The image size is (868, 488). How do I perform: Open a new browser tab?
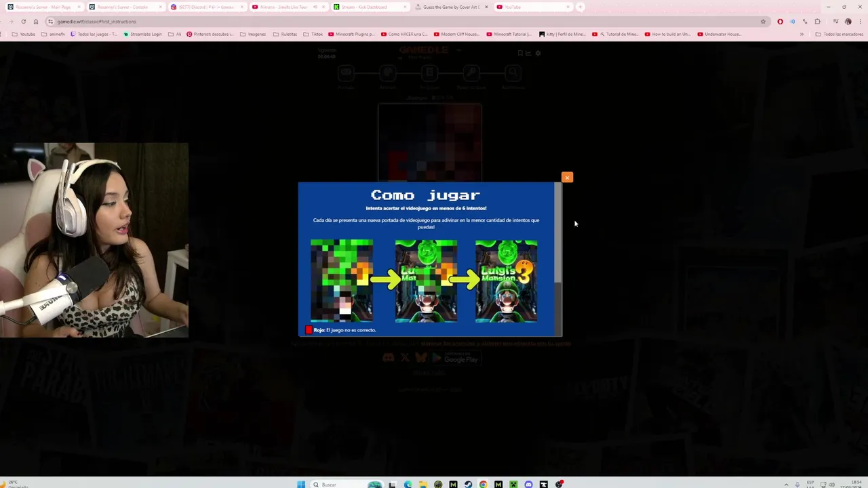[x=580, y=7]
